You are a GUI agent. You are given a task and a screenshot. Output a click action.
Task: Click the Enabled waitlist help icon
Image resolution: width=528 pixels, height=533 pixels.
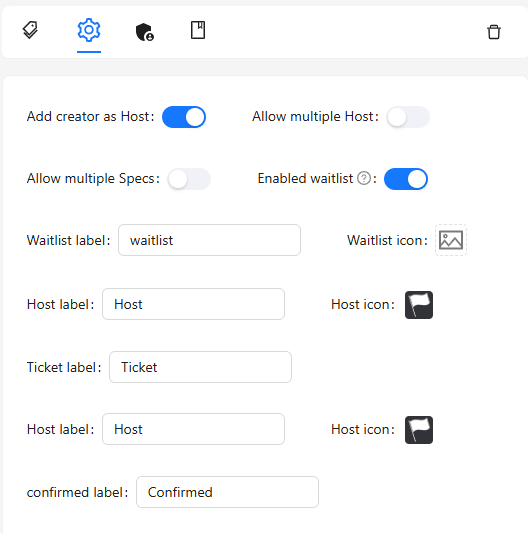click(x=364, y=178)
